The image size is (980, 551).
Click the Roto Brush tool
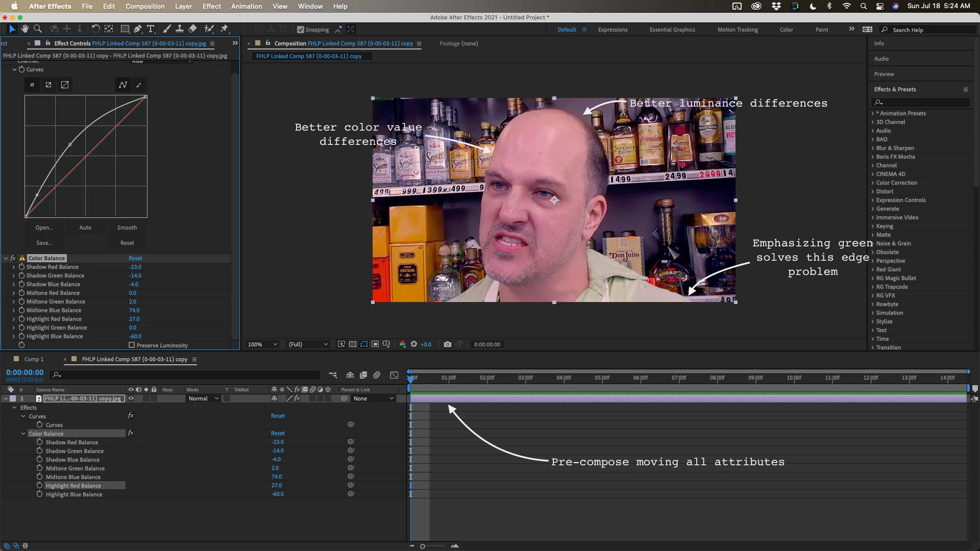pos(209,29)
